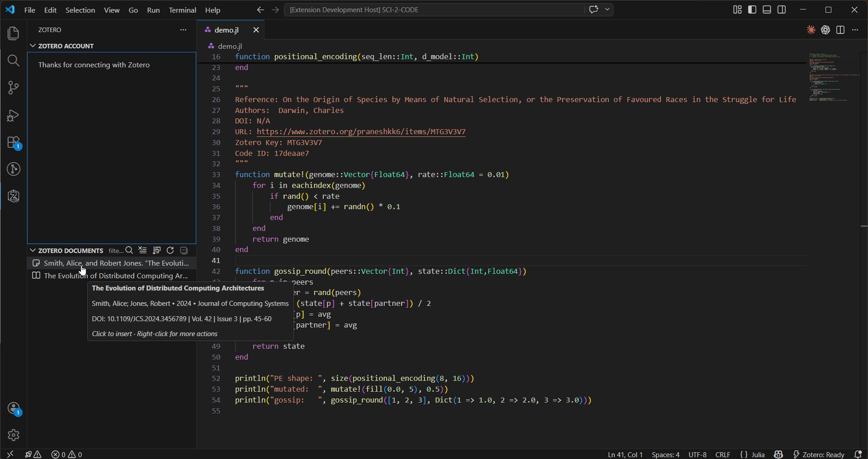Insert The Evolution of Distributed Computing item
Image resolution: width=868 pixels, height=459 pixels.
(111, 276)
